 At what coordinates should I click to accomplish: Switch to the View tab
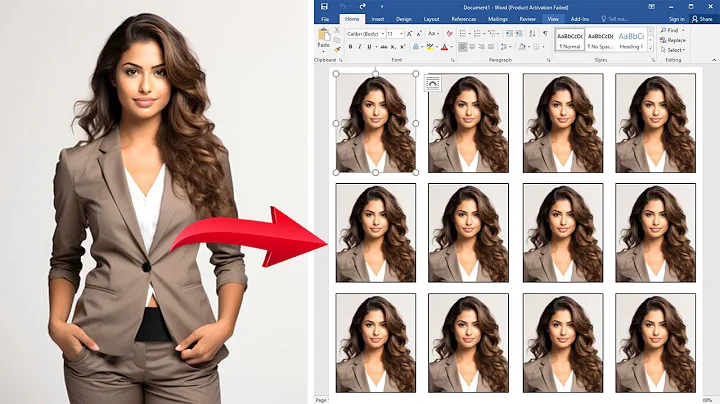point(553,19)
